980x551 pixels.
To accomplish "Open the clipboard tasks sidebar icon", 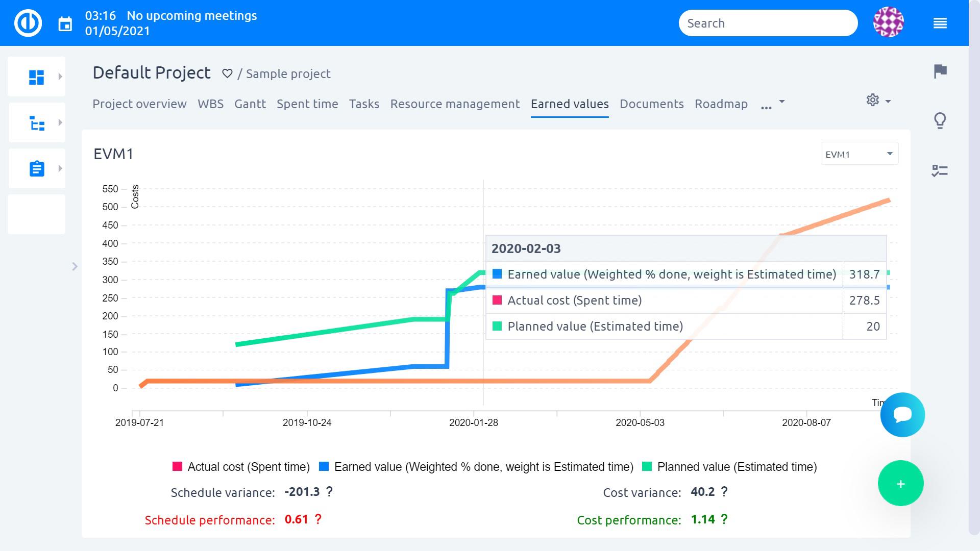I will [x=36, y=169].
